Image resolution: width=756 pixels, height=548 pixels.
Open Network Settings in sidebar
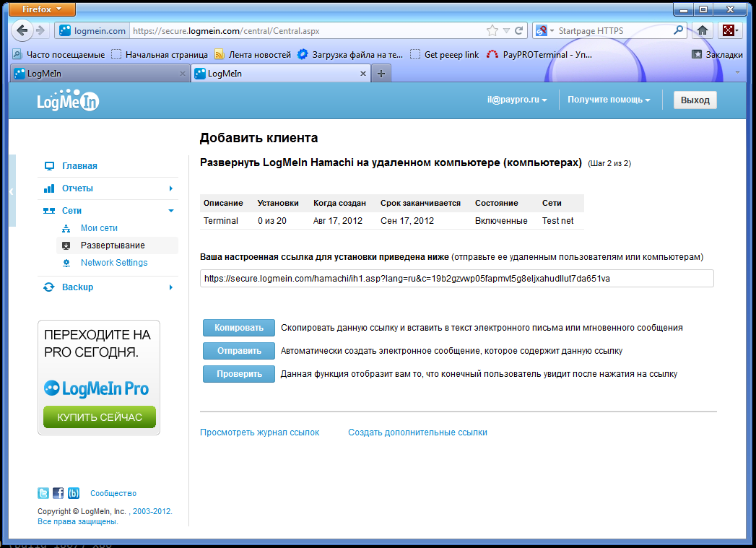click(x=114, y=263)
